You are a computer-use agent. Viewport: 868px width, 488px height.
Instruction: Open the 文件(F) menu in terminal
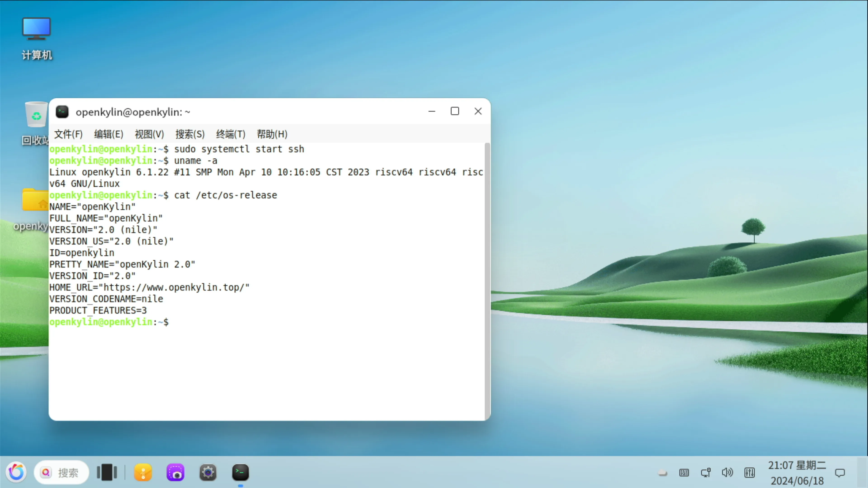pos(68,134)
